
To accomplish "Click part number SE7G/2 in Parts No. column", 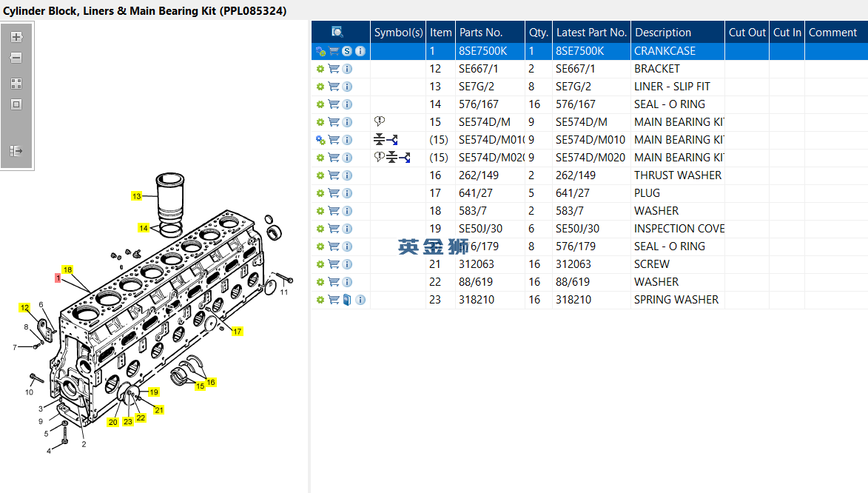I will tap(476, 87).
